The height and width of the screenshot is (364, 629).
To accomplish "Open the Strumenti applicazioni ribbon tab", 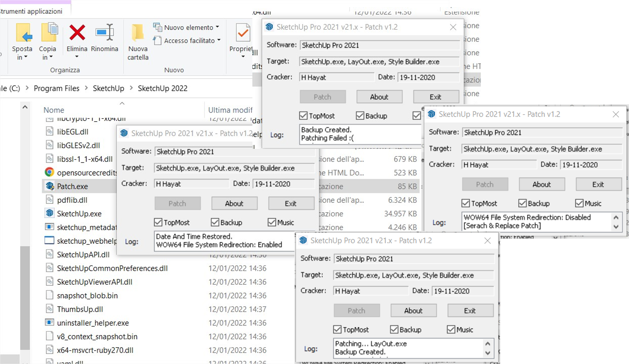I will tap(31, 11).
